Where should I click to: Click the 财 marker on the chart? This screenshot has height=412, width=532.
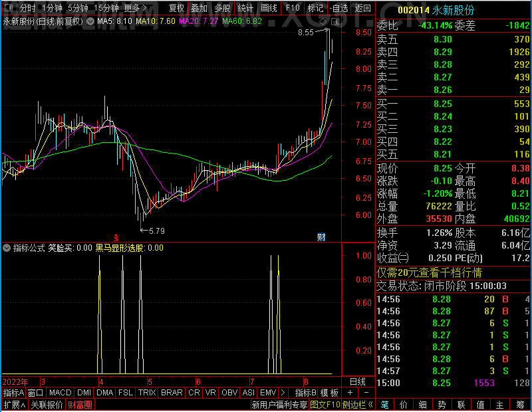(321, 237)
